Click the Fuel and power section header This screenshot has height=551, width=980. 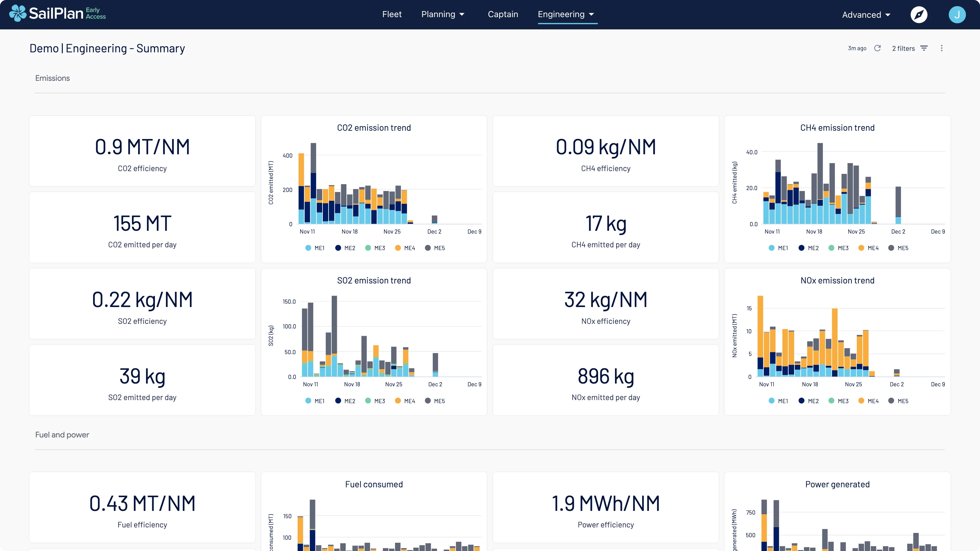pyautogui.click(x=62, y=435)
